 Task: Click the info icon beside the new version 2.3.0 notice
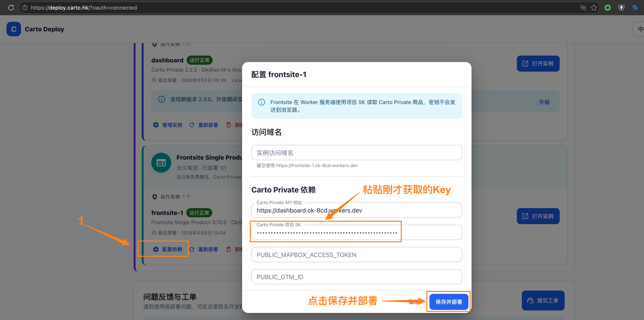tap(162, 99)
